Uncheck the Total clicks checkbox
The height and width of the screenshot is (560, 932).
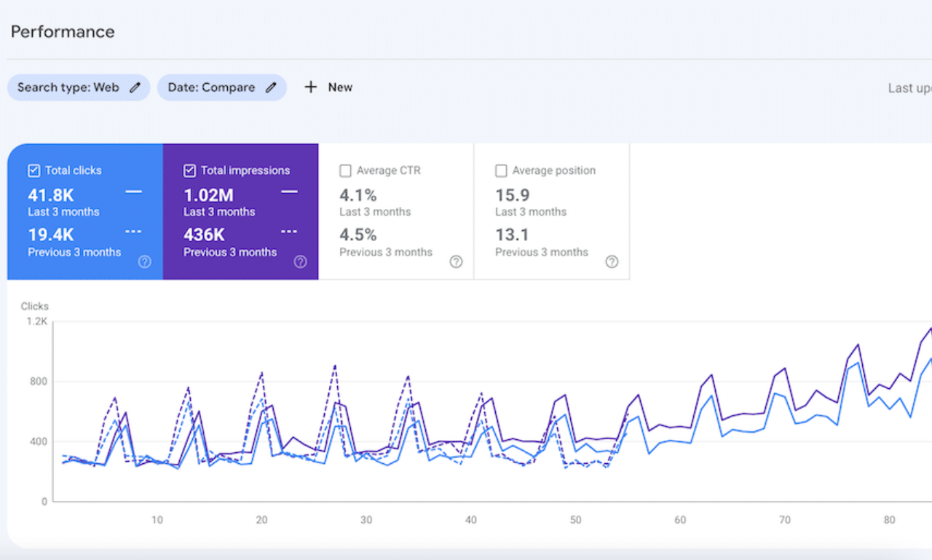point(33,170)
